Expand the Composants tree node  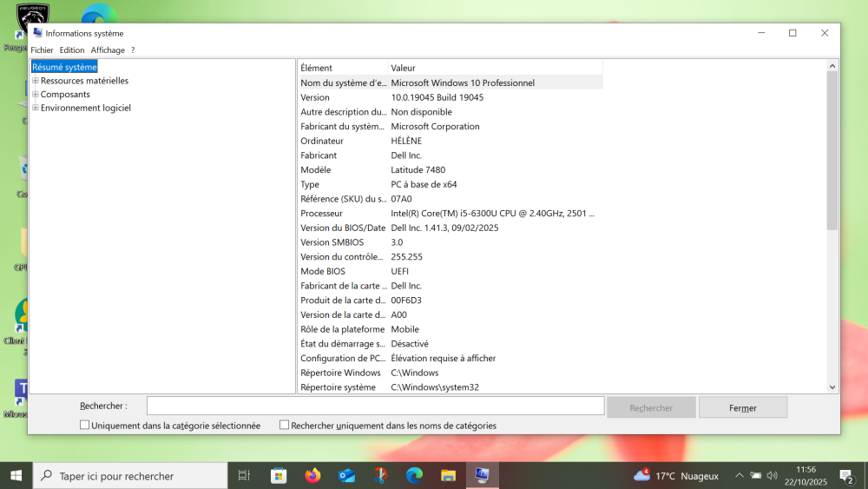pyautogui.click(x=36, y=95)
